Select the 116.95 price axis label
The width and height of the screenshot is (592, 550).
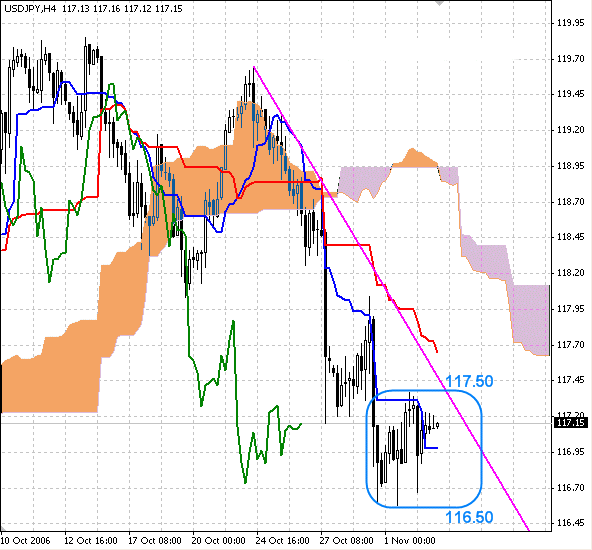570,452
